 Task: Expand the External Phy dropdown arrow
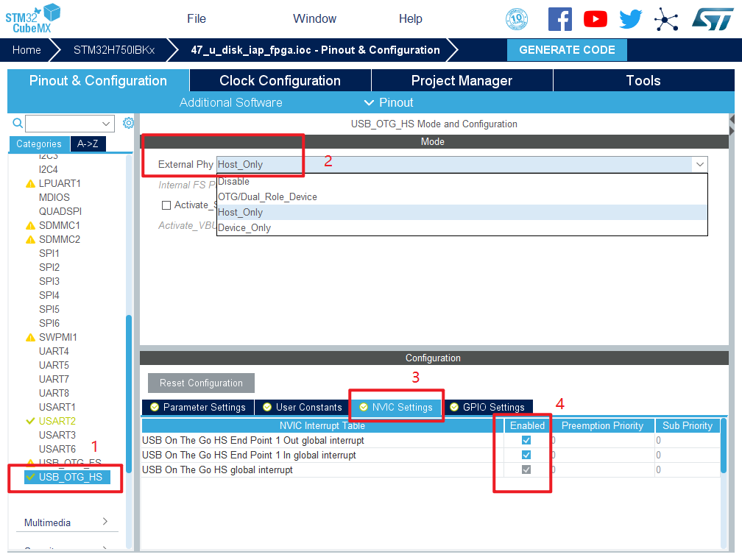point(699,164)
